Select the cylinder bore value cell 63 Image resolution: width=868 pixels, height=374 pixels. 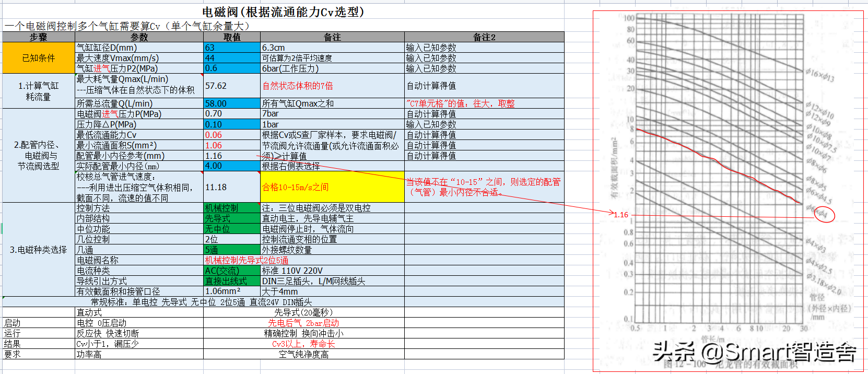tap(231, 48)
